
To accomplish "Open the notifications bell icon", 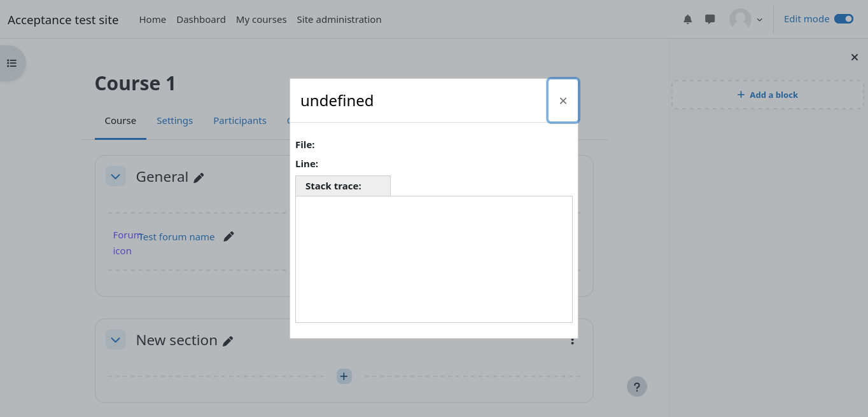I will click(687, 20).
